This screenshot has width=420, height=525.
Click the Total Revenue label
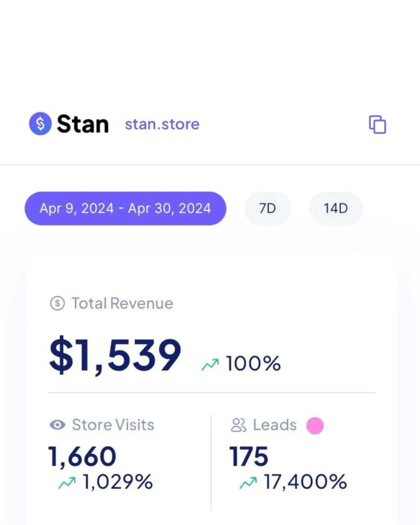point(122,303)
